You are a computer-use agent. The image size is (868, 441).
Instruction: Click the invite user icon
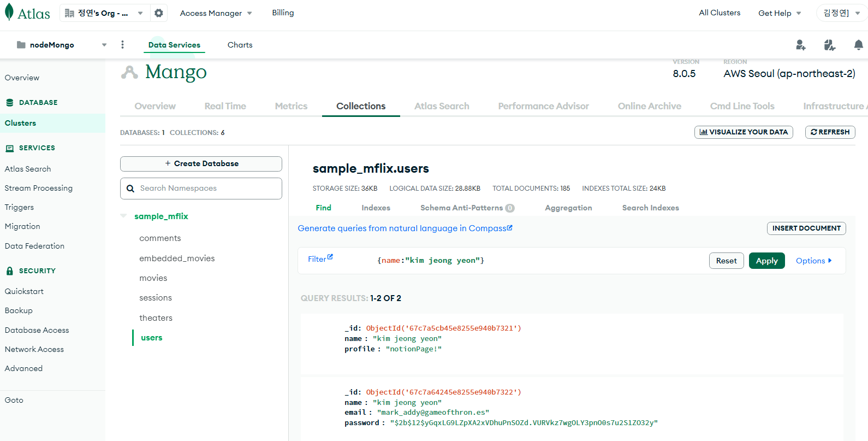pyautogui.click(x=801, y=45)
